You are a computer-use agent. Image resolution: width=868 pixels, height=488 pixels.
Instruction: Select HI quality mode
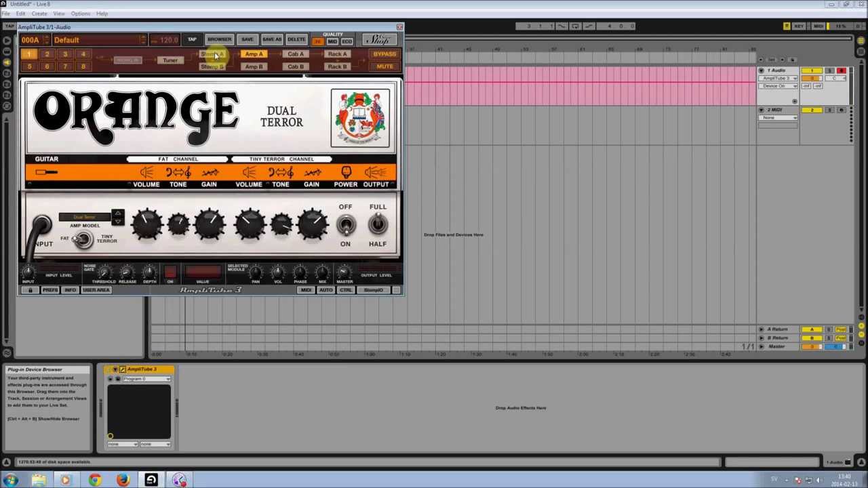[x=317, y=41]
